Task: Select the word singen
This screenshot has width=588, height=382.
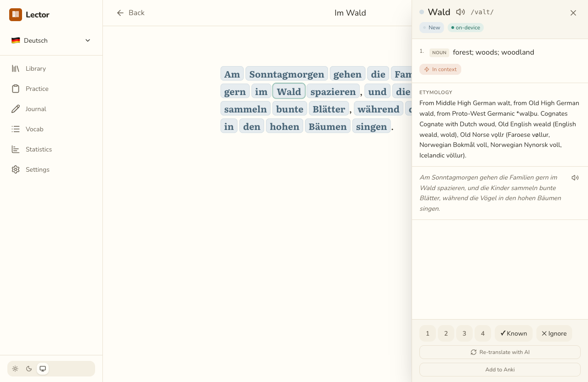Action: point(371,126)
